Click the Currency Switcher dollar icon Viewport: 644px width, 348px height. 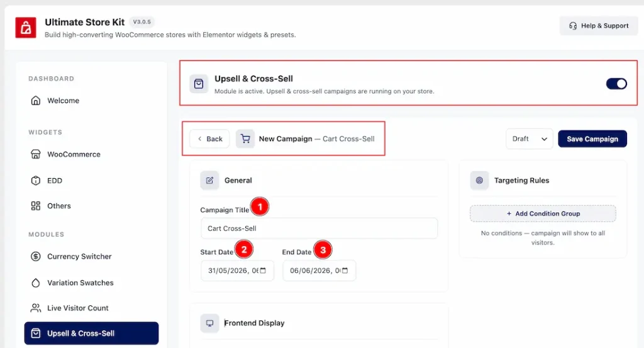(36, 256)
